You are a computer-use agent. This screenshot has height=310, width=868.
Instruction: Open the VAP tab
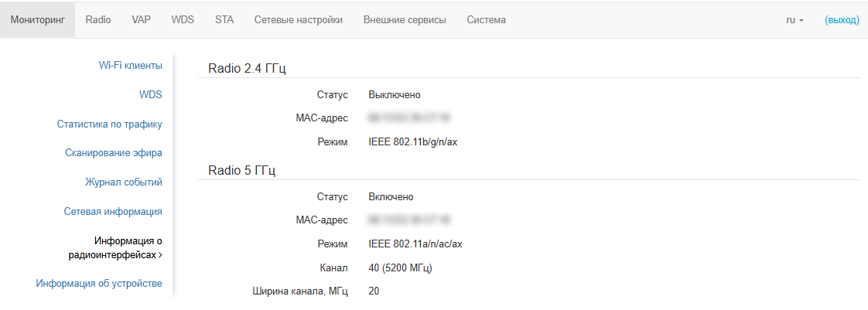click(142, 20)
